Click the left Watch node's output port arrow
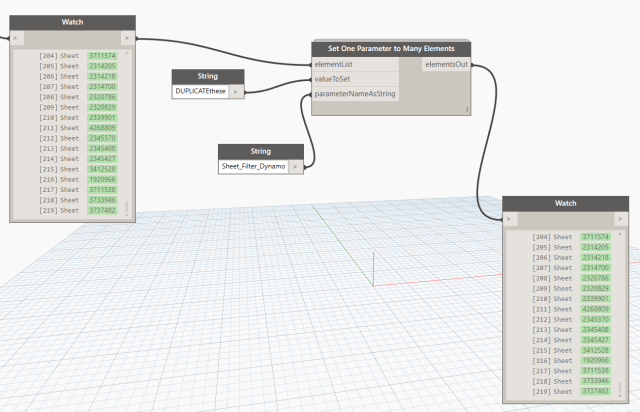This screenshot has width=640, height=412. pos(127,40)
